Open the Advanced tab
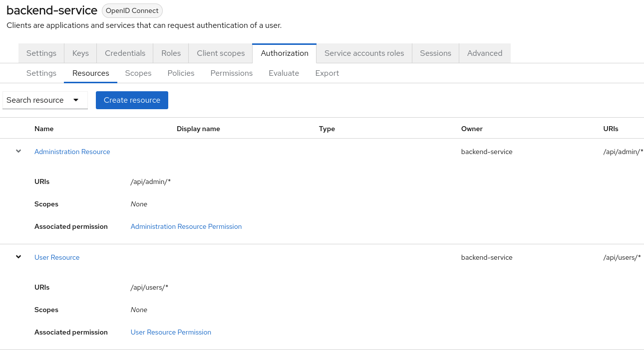644x350 pixels. coord(484,53)
